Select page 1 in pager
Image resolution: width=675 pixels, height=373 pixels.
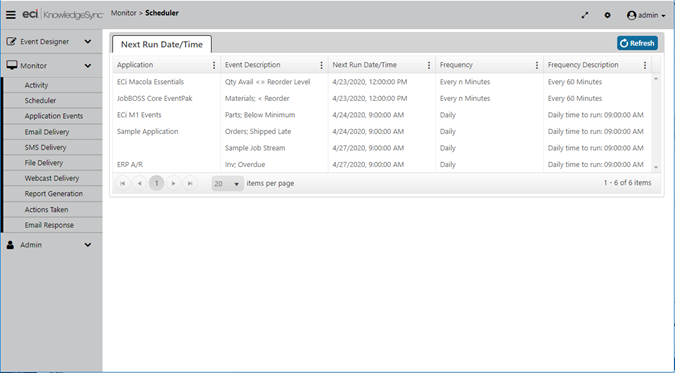(x=156, y=183)
